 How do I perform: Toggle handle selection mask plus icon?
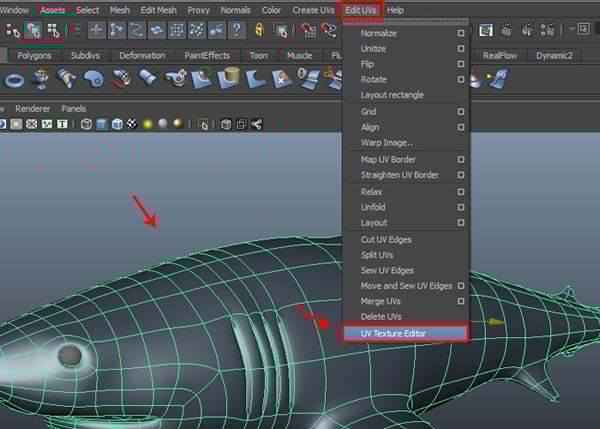coord(96,30)
